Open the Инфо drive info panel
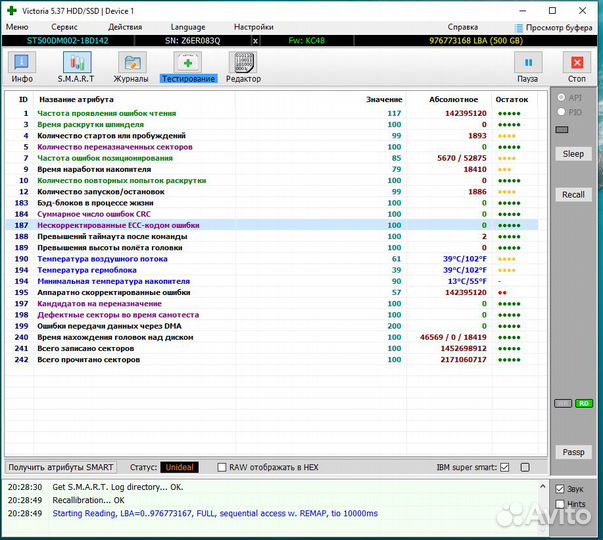This screenshot has height=540, width=603. (22, 66)
